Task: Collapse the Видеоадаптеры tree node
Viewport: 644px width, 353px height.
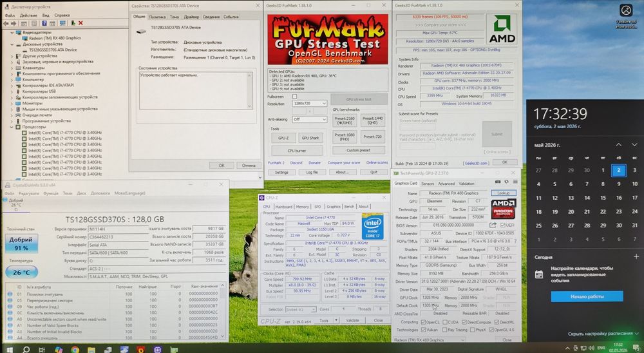Action: 12,32
